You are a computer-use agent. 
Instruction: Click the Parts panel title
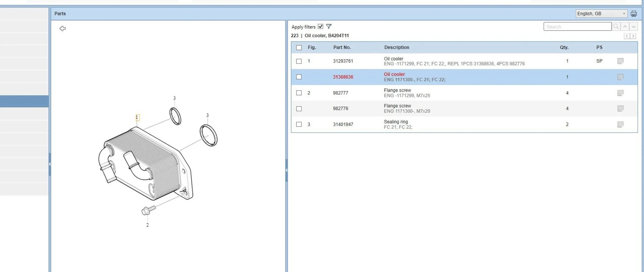tap(60, 14)
